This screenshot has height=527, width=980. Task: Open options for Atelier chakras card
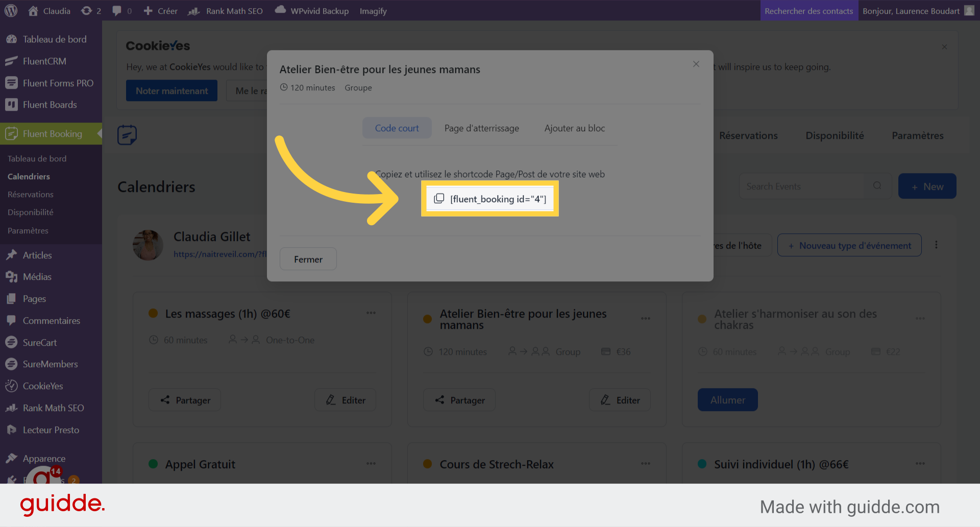click(920, 319)
